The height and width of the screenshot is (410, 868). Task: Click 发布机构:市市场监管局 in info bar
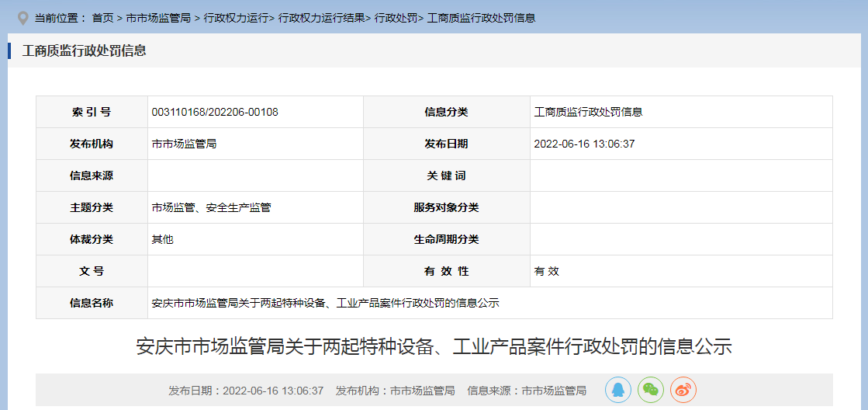coord(396,391)
